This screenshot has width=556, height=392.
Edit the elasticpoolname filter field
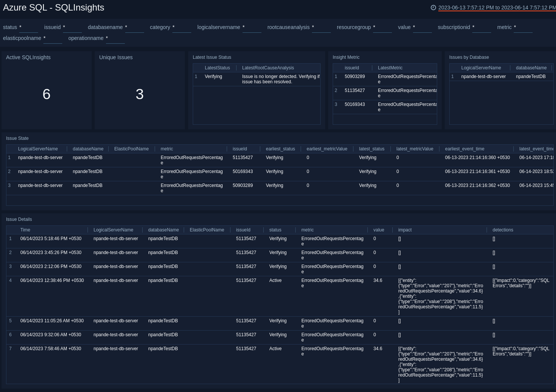pyautogui.click(x=53, y=38)
